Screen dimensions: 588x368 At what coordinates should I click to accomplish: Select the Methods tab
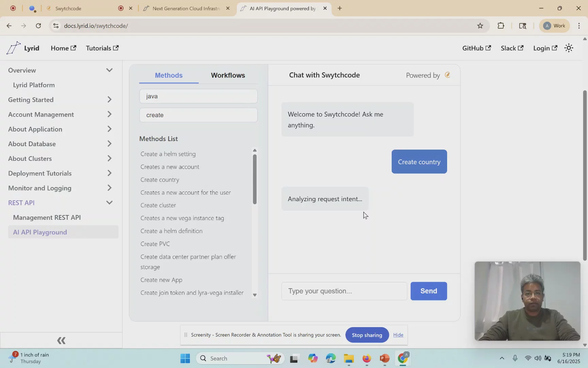168,75
